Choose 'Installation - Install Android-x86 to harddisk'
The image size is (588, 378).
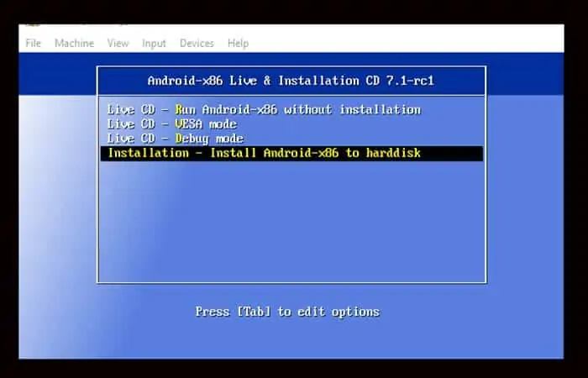pos(291,154)
